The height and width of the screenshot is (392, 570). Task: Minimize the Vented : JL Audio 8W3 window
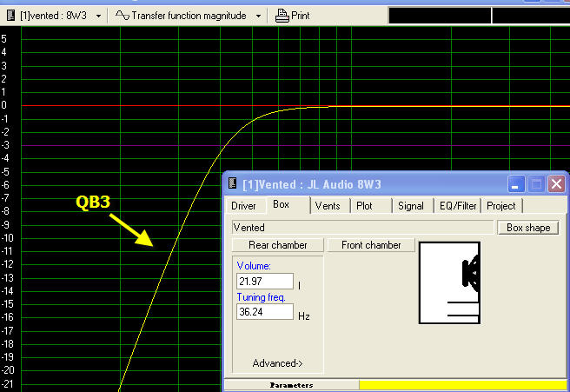pos(516,184)
